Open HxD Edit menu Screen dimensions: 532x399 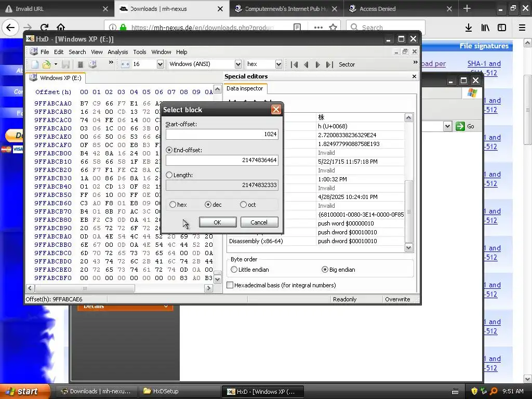[x=59, y=52]
